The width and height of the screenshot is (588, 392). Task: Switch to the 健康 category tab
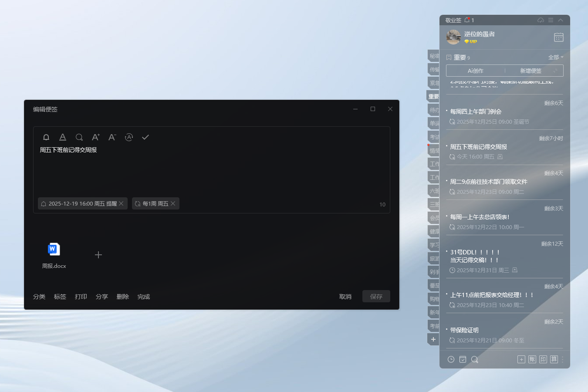[433, 231]
